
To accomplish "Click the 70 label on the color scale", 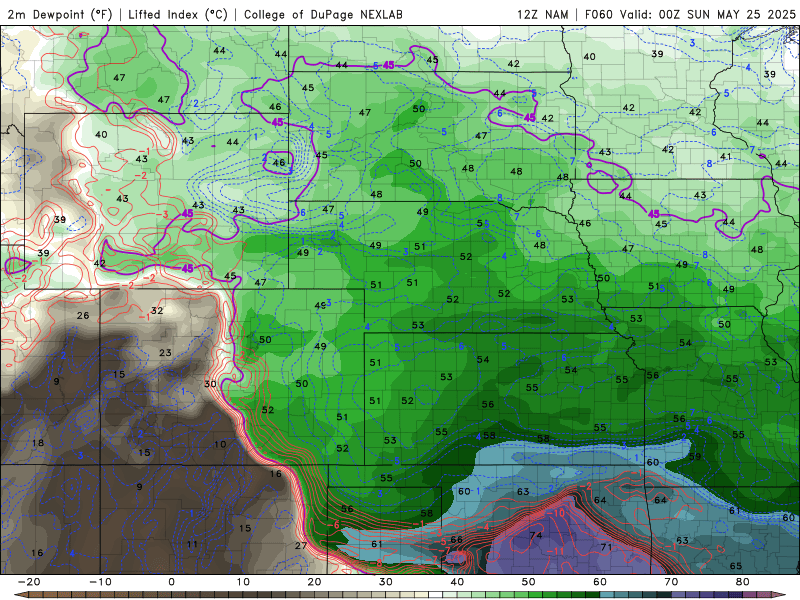I will point(671,582).
